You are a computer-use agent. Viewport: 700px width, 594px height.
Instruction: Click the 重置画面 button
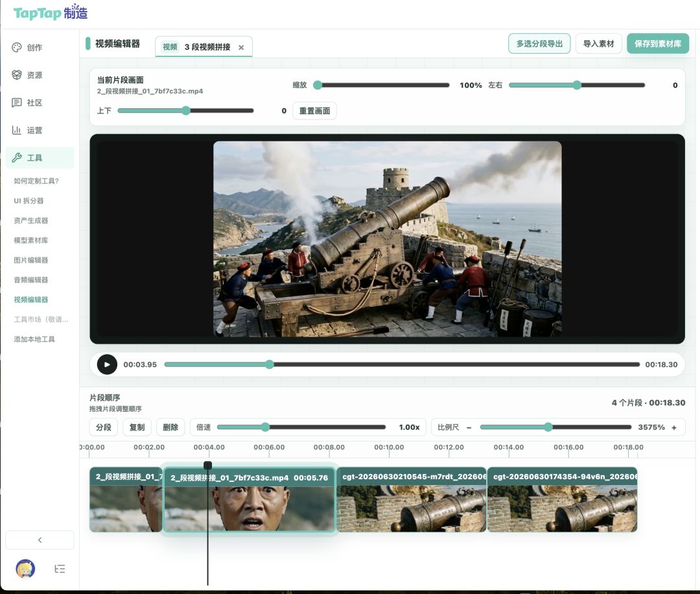coord(314,111)
